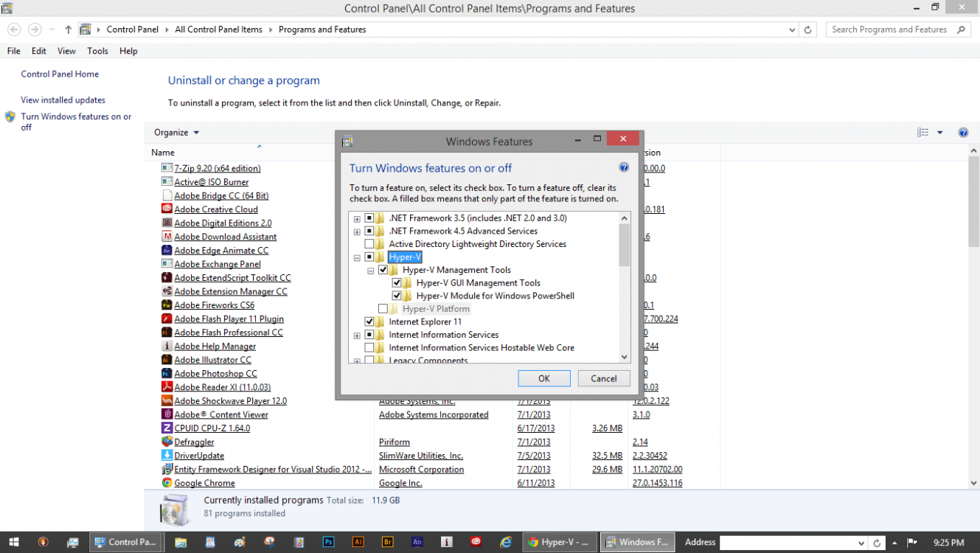Click the Back navigation arrow
This screenshot has width=980, height=553.
14,29
